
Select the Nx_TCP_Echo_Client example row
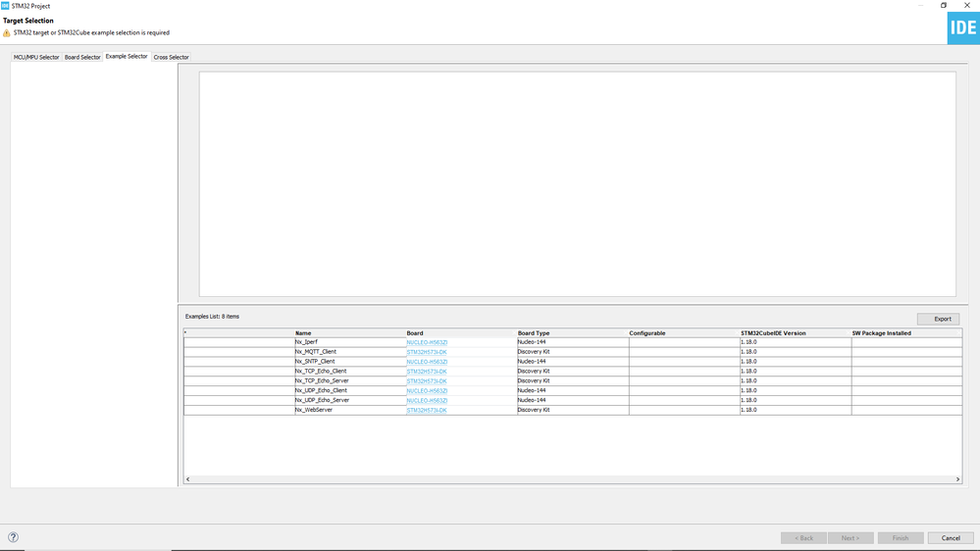click(x=573, y=371)
